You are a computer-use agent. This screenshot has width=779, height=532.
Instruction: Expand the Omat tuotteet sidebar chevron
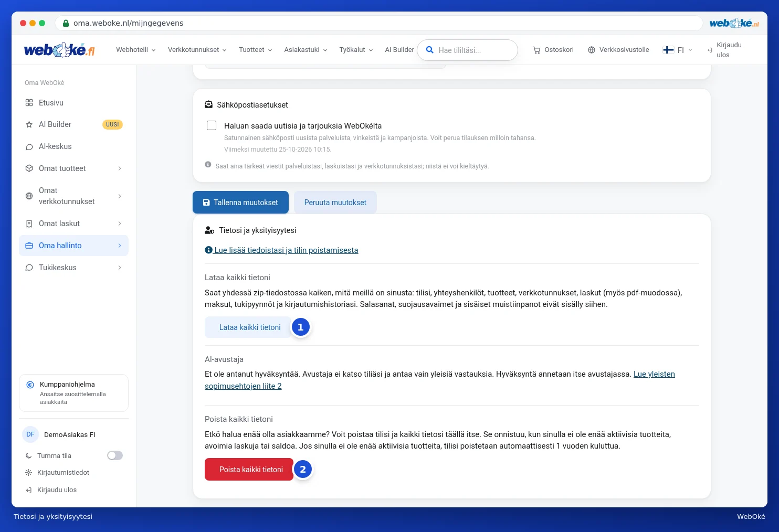pos(120,168)
